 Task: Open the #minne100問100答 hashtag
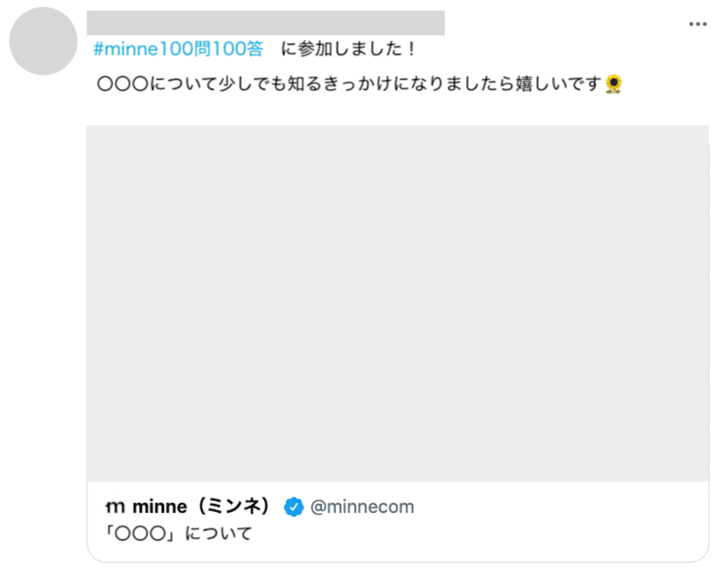178,49
